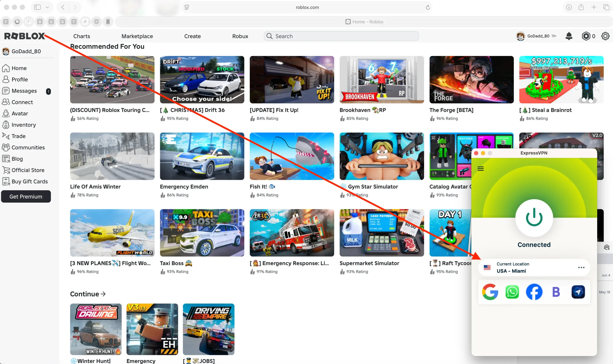Launch the Google shortcut in ExpressVPN

(490, 292)
